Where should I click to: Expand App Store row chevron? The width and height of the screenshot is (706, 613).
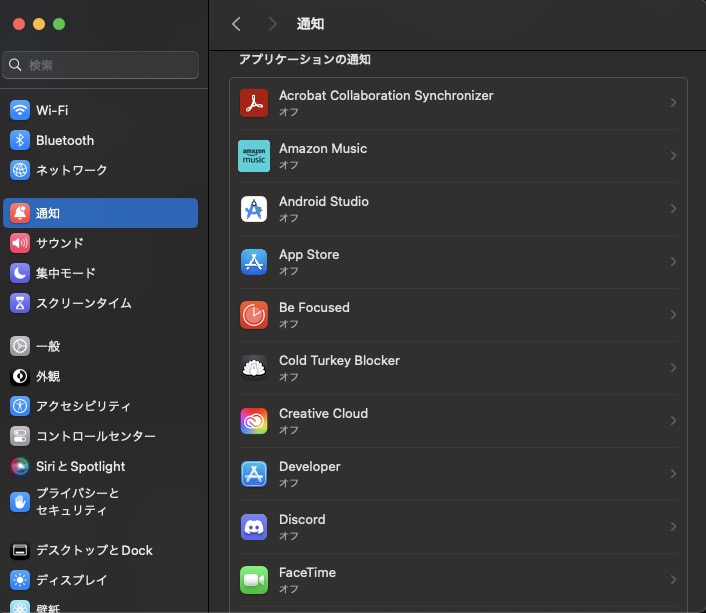coord(673,262)
